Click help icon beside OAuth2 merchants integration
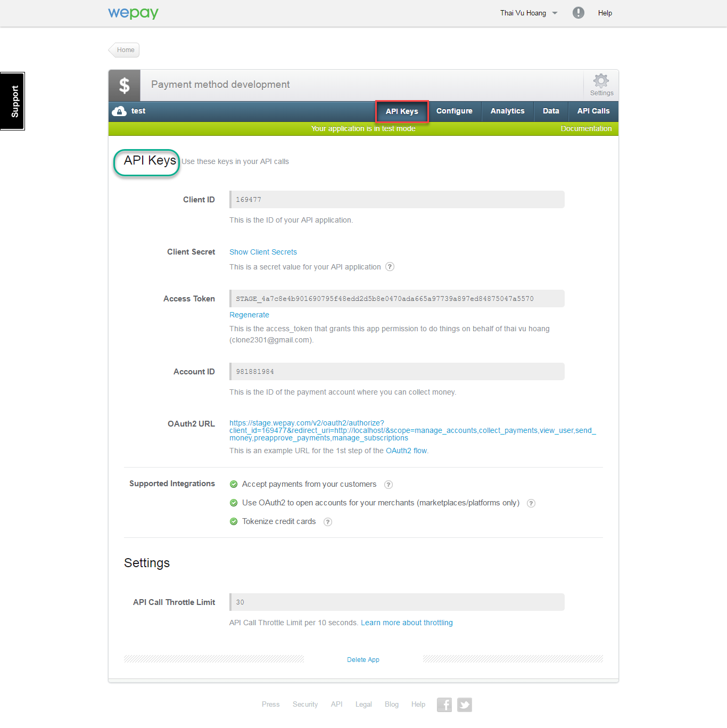 click(531, 503)
